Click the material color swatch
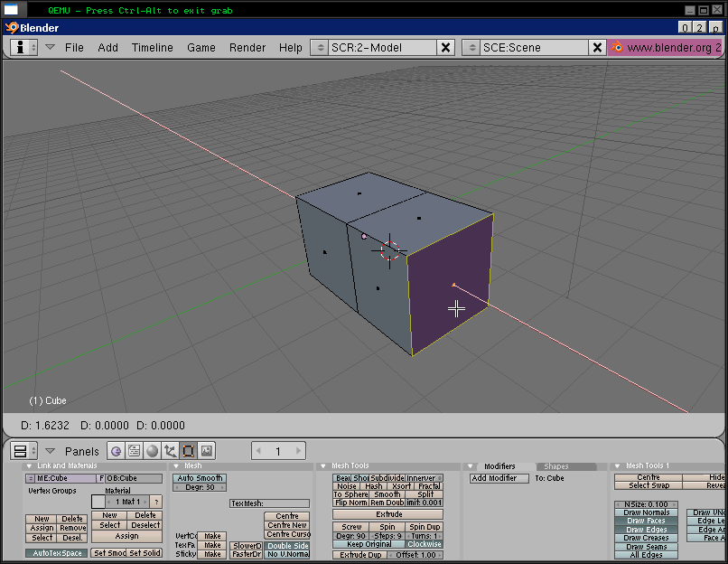This screenshot has height=564, width=728. click(x=98, y=501)
